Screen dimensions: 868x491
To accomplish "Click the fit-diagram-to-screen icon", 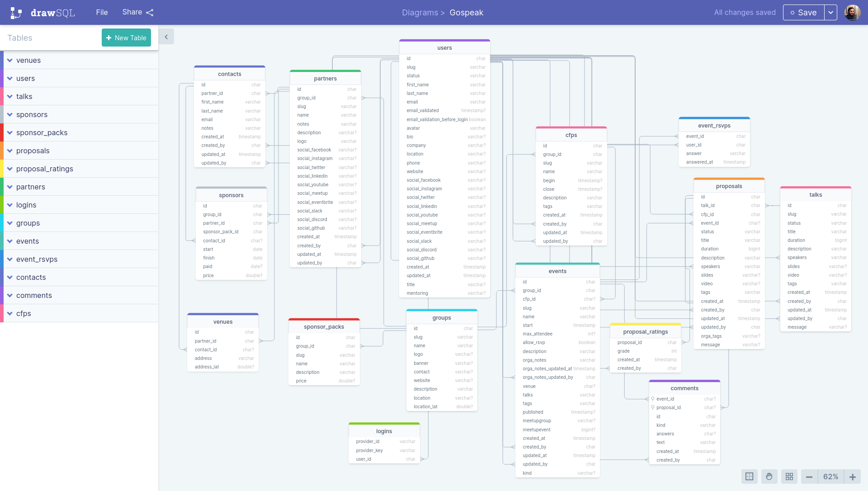I will click(x=749, y=477).
